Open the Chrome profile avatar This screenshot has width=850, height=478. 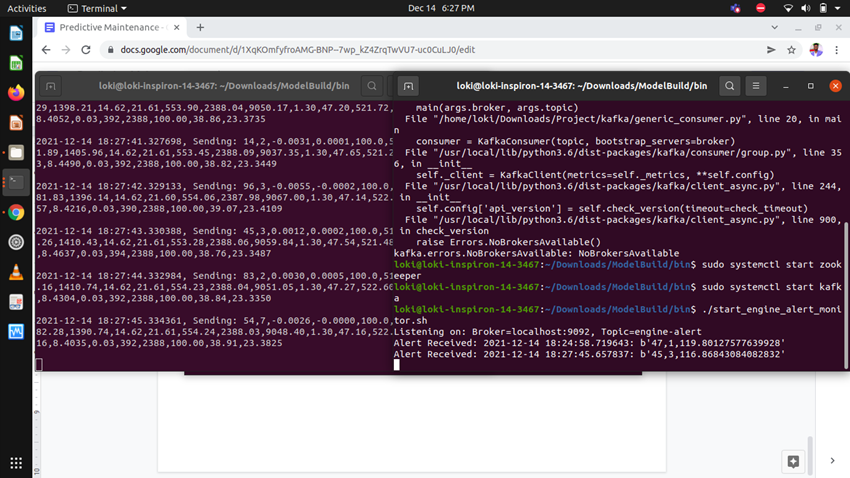816,50
